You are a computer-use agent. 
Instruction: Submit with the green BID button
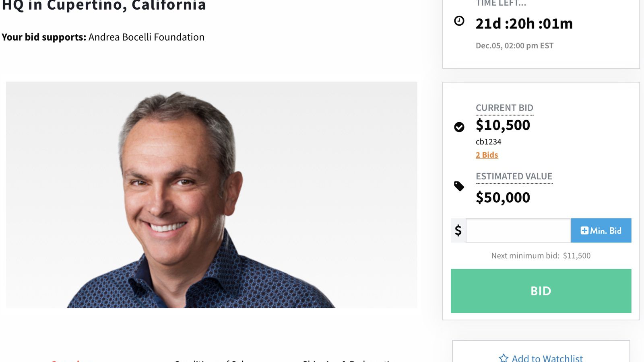click(541, 291)
